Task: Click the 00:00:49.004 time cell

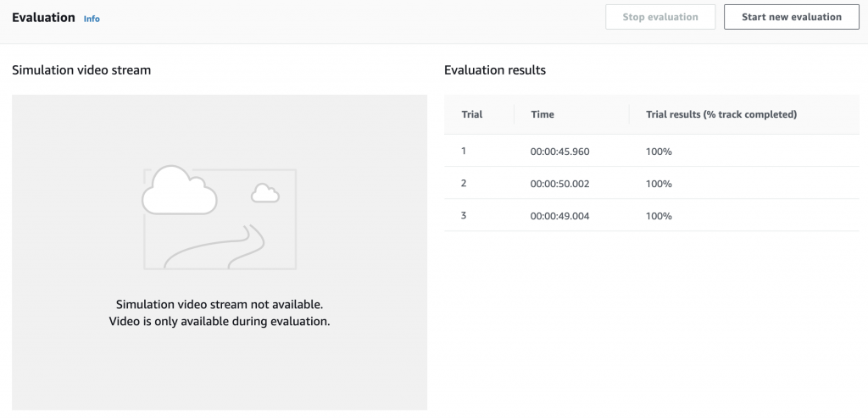Action: point(559,216)
